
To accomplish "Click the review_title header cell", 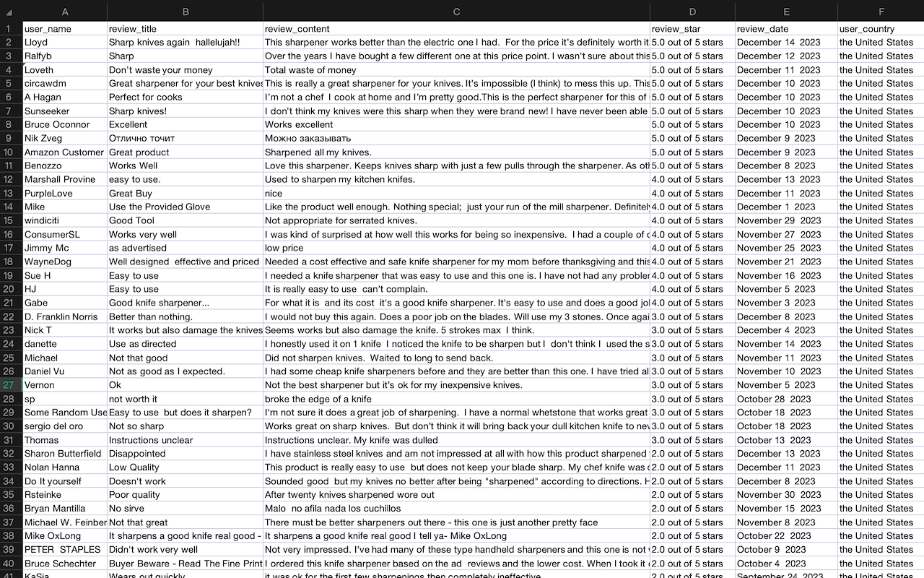I will (185, 28).
